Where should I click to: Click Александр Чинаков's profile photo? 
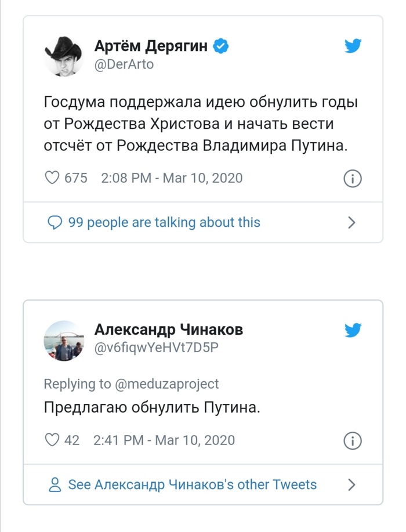64,341
